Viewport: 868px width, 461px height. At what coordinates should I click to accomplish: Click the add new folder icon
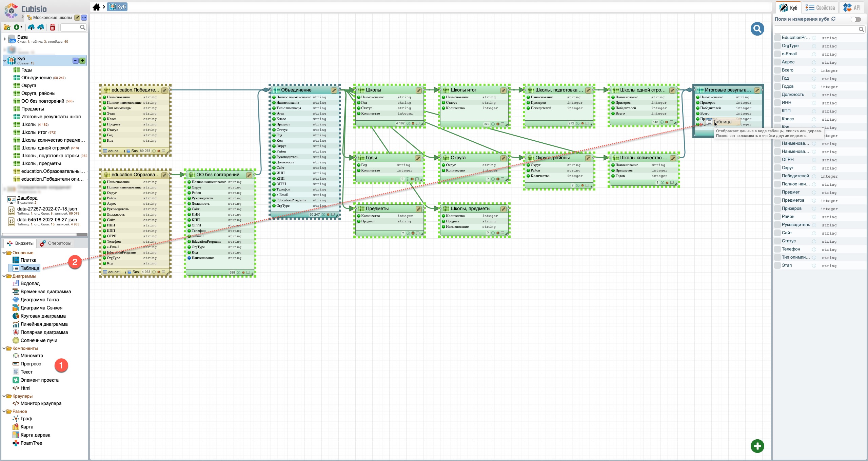click(7, 27)
